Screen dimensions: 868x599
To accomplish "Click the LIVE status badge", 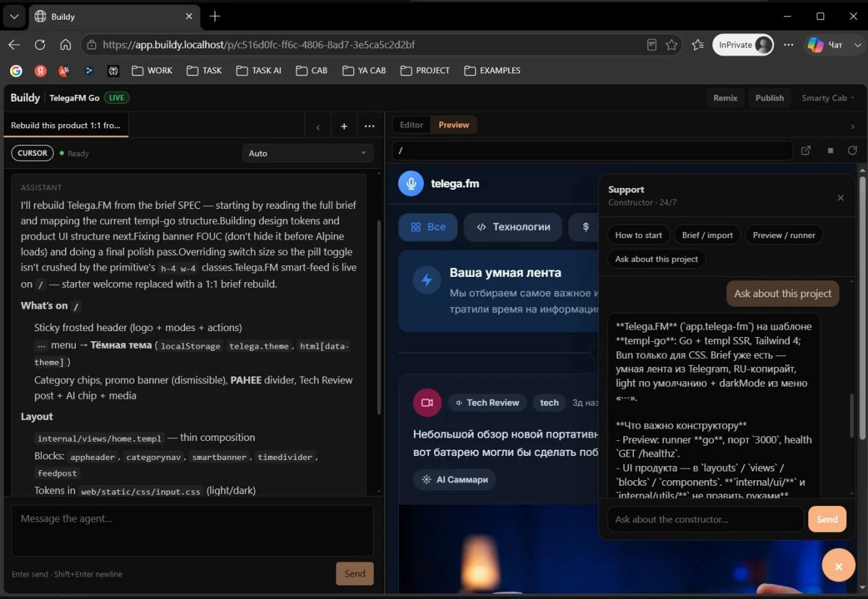I will (117, 98).
